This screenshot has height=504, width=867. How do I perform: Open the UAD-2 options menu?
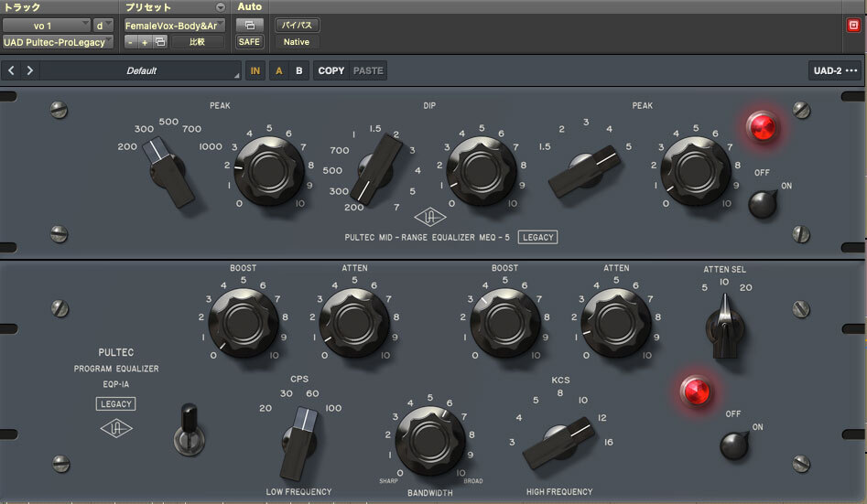(x=834, y=70)
